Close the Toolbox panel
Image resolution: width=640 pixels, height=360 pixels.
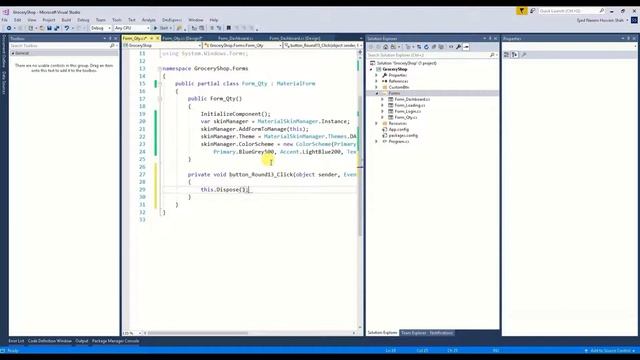pos(116,38)
